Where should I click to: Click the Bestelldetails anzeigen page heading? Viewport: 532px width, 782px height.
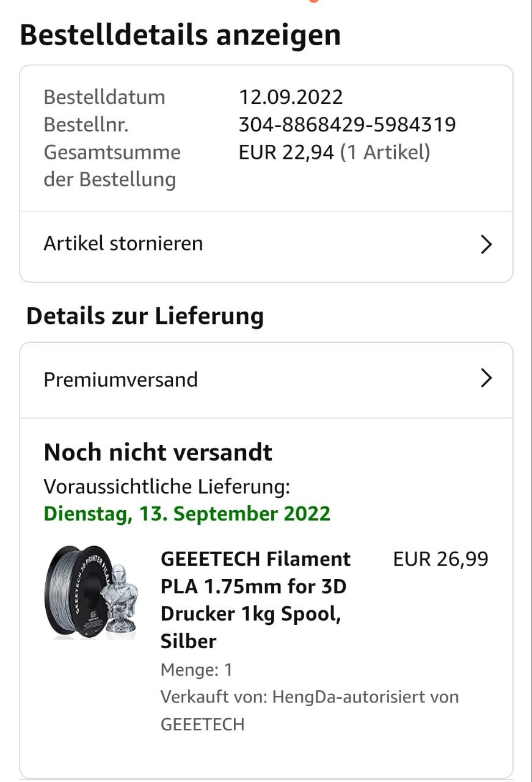tap(180, 35)
